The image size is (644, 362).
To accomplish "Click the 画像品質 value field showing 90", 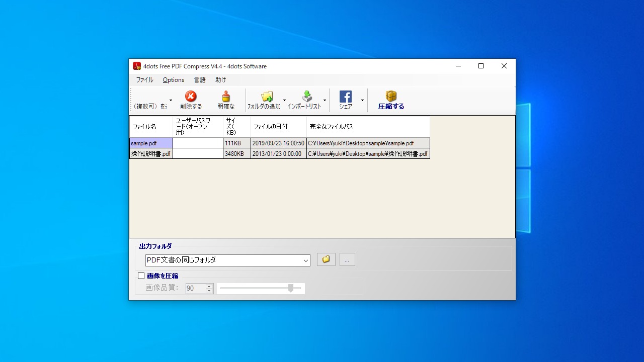I will point(195,289).
